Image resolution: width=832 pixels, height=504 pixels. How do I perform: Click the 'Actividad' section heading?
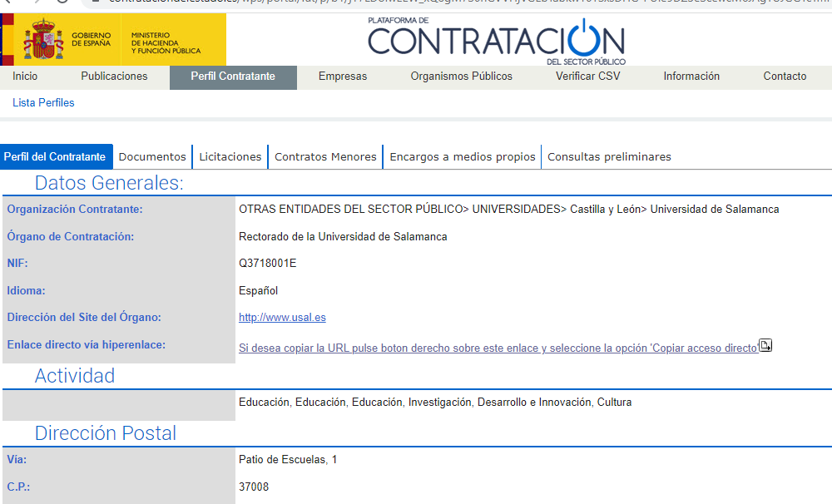(x=75, y=376)
